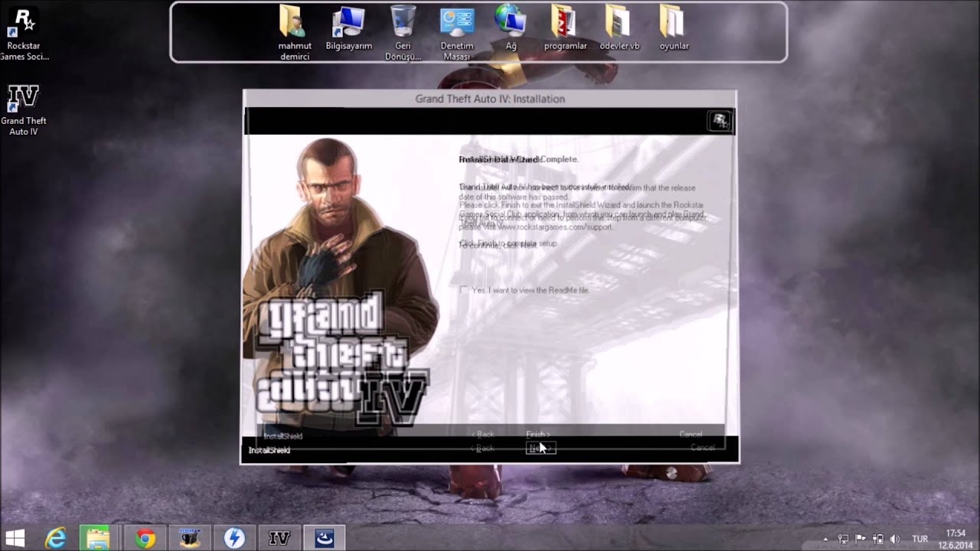Image resolution: width=980 pixels, height=551 pixels.
Task: Show hidden tray icons arrow
Action: [826, 539]
